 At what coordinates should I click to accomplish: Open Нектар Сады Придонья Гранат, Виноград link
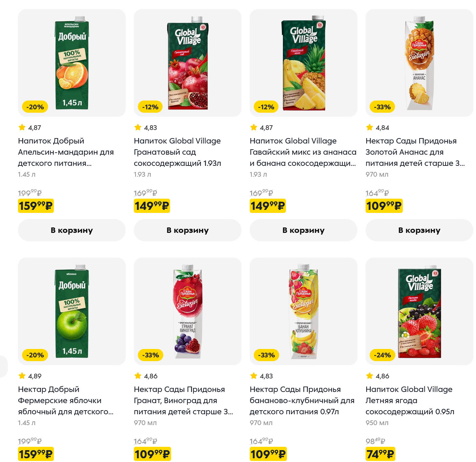[x=183, y=400]
